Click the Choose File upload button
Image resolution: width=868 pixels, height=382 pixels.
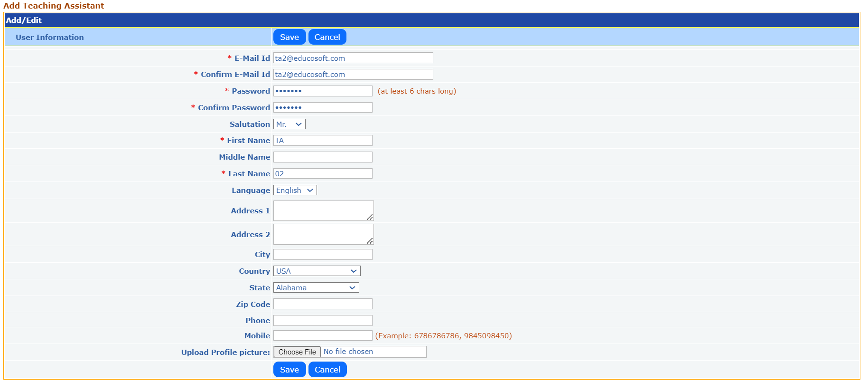click(x=297, y=352)
